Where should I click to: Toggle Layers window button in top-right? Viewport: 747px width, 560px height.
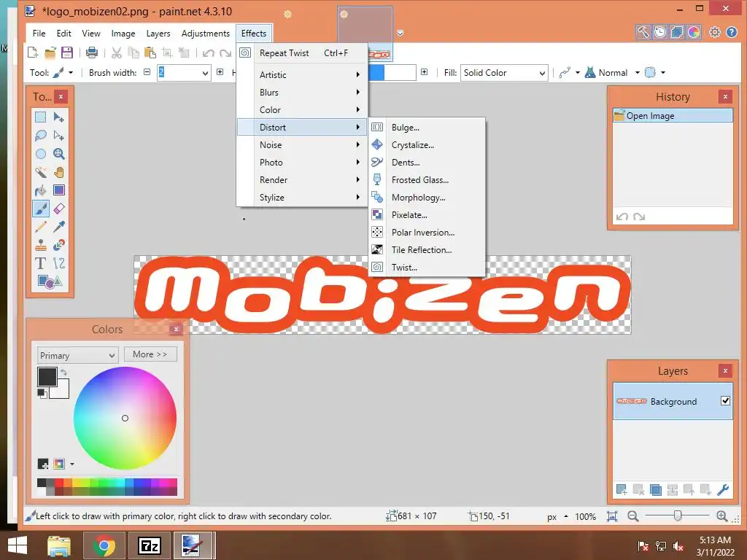click(x=676, y=32)
